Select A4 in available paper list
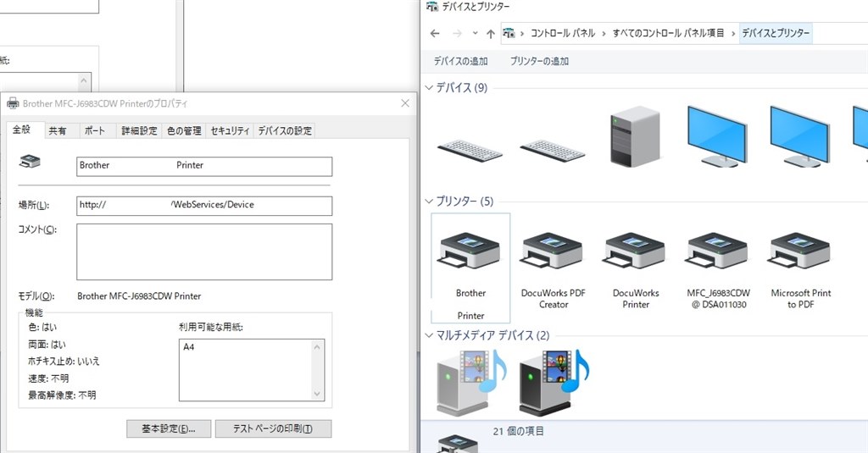Screen dimensions: 868x453 (x=189, y=347)
